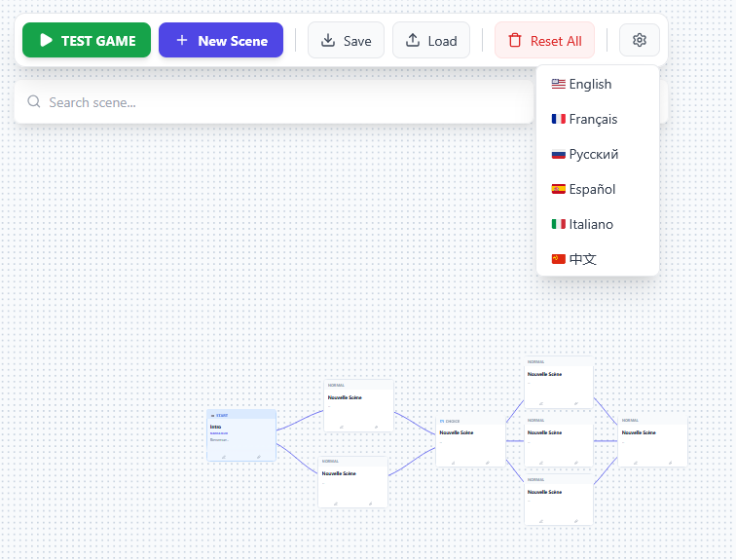
Task: Click the brush icon on Intro node
Action: 259,457
